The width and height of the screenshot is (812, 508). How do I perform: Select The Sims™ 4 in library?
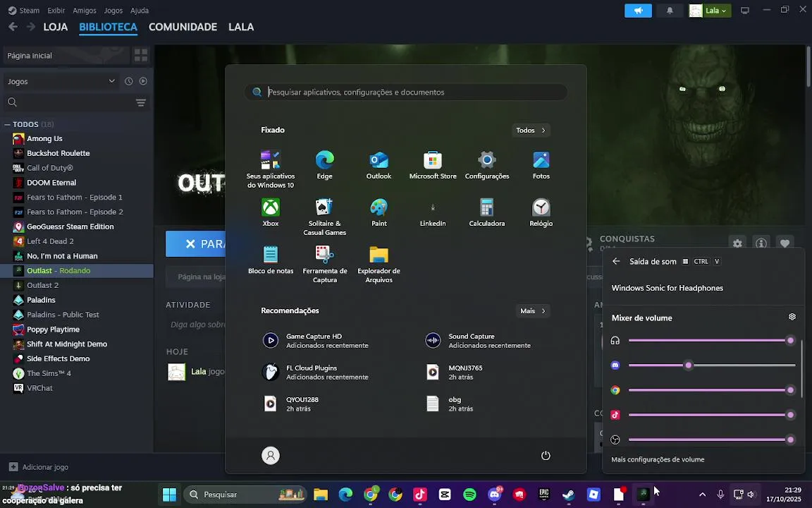[x=77, y=373]
